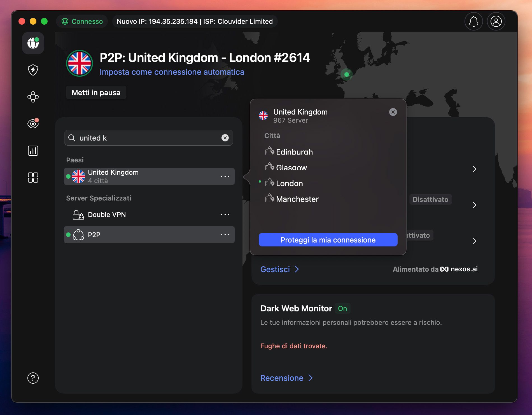Click the 967 Server count text

[x=291, y=120]
